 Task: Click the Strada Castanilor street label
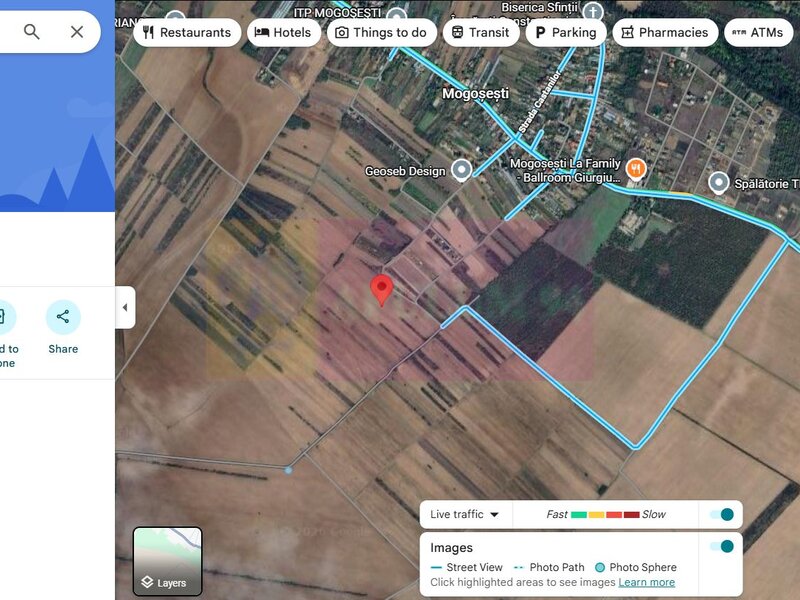click(539, 101)
